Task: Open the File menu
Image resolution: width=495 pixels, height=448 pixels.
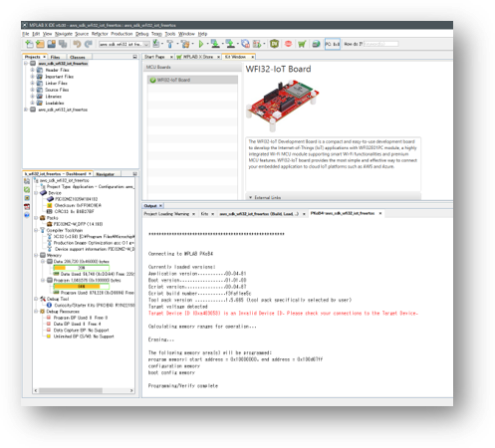Action: tap(26, 34)
